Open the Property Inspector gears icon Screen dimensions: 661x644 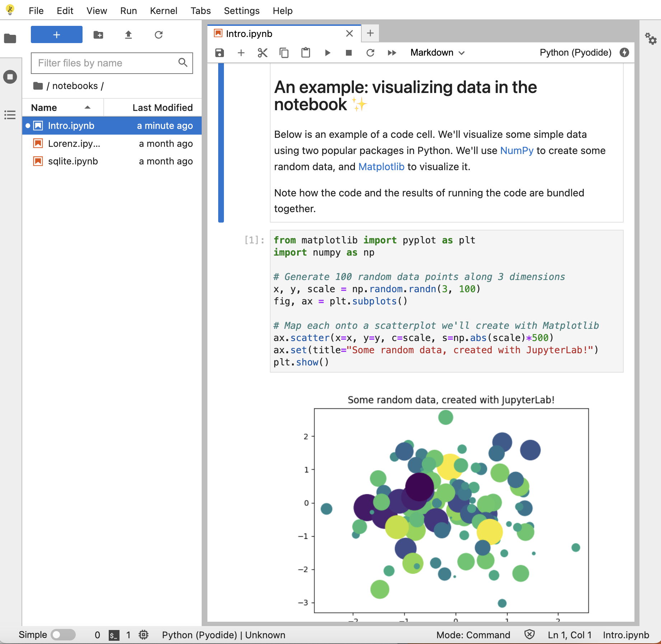(651, 38)
